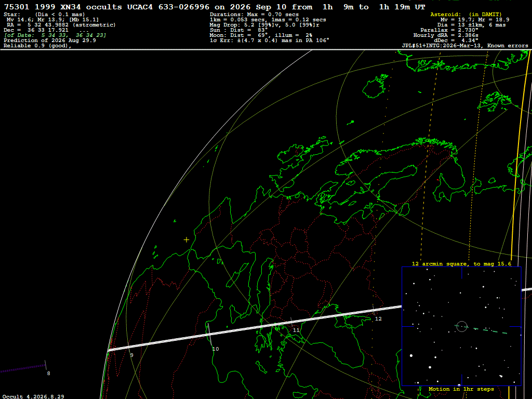The height and width of the screenshot is (399, 532).
Task: Select the minute marker labeled 12
Action: coord(378,319)
